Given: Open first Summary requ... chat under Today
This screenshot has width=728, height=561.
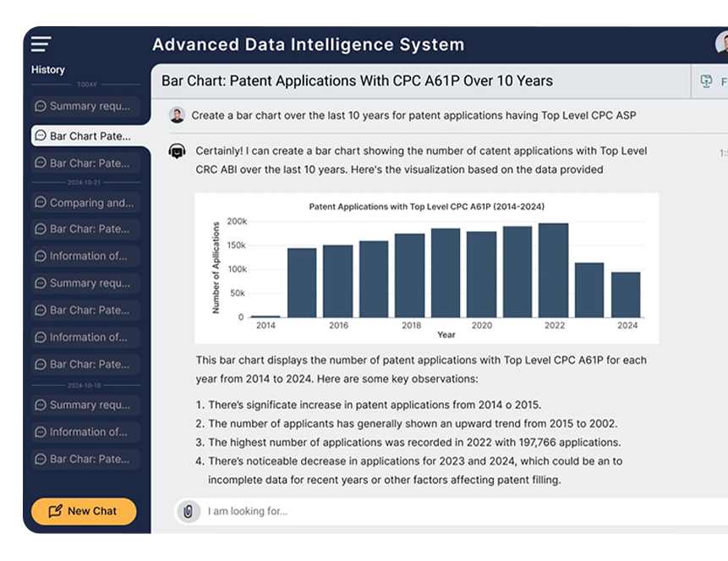Looking at the screenshot, I should (x=86, y=106).
